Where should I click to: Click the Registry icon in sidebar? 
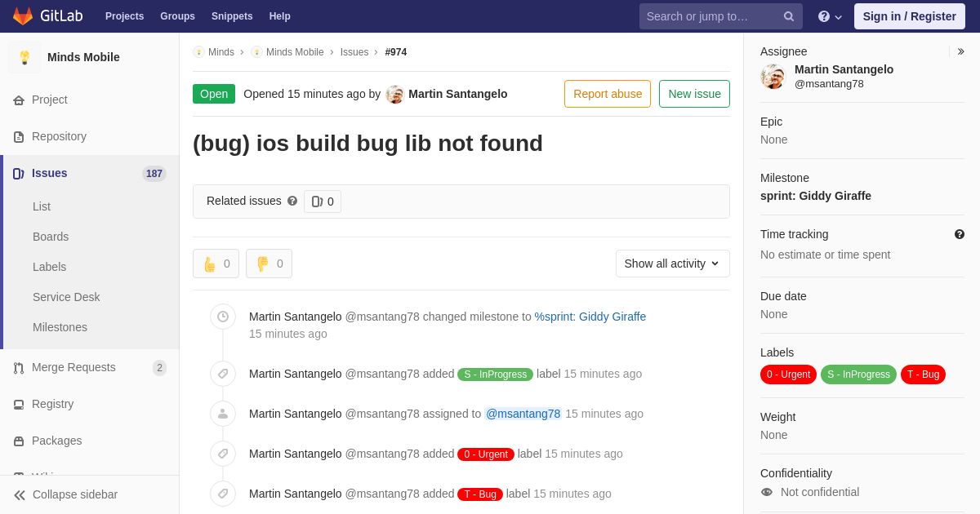[19, 405]
